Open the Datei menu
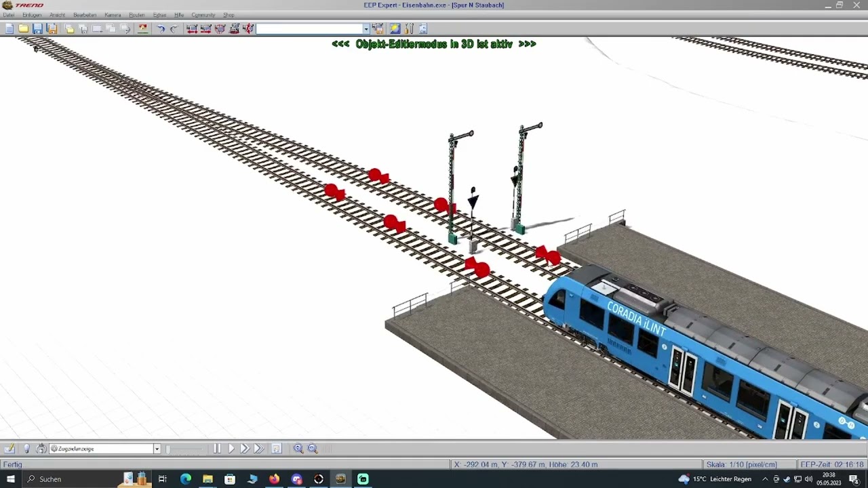This screenshot has width=868, height=488. [x=9, y=15]
